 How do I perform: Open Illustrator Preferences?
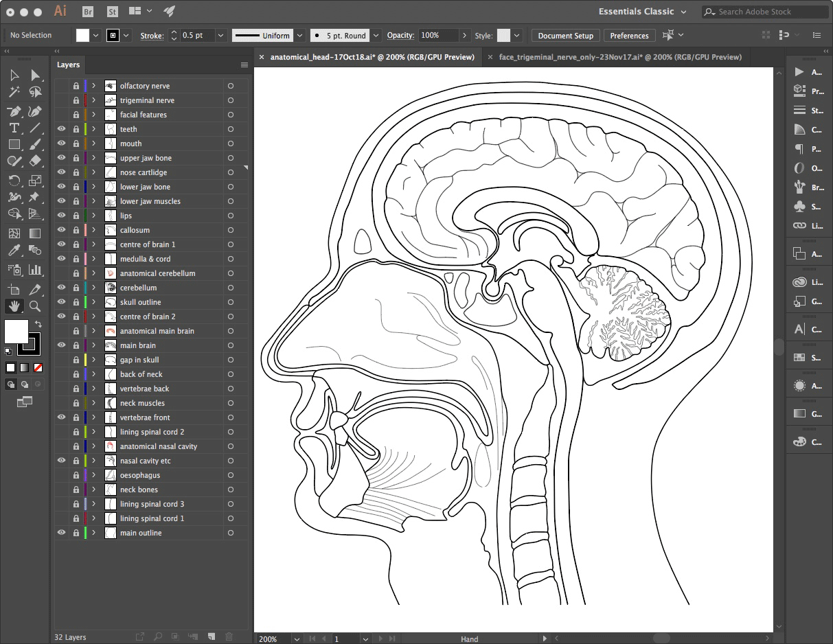[629, 35]
